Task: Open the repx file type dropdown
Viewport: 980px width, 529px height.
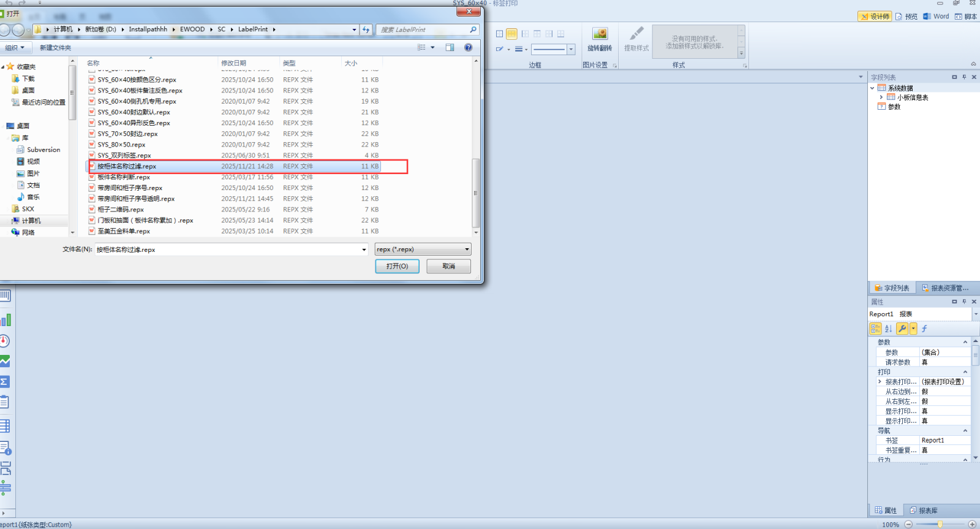Action: pos(423,249)
